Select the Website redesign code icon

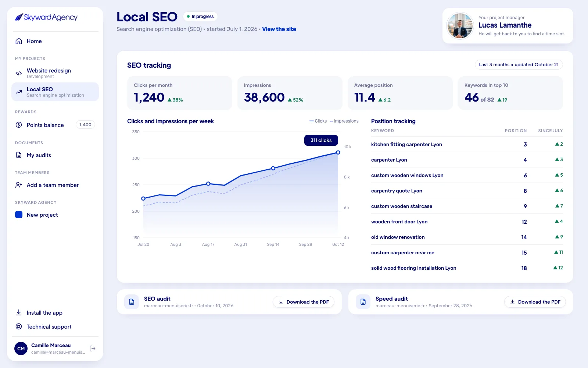[19, 73]
